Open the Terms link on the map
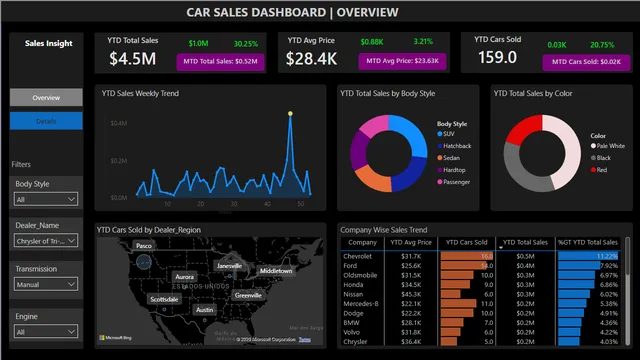Screen dimensions: 640x360 304,340
